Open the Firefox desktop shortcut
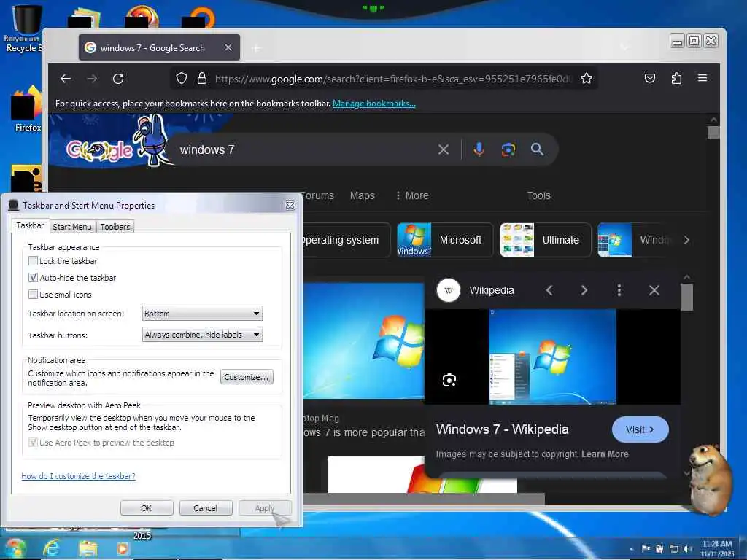 point(26,109)
